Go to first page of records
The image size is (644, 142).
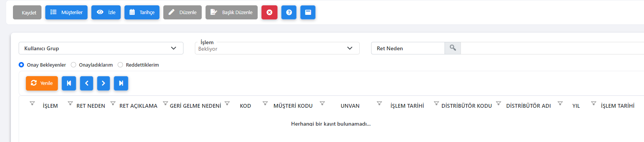(69, 83)
